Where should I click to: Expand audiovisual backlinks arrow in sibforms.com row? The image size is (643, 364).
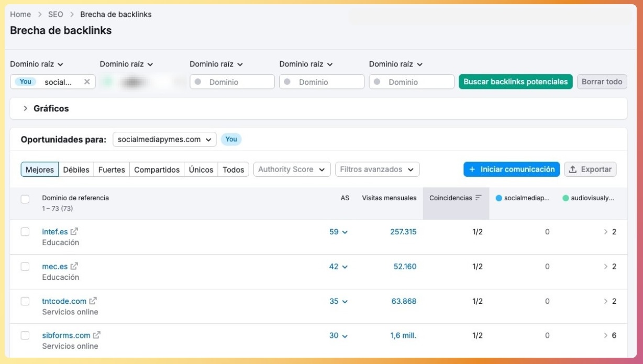point(606,336)
